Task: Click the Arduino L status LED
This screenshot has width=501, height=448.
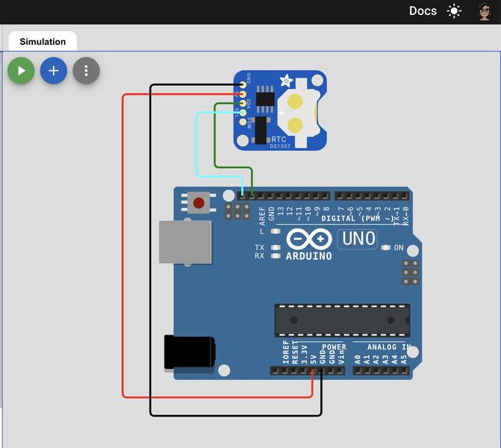Action: tap(276, 231)
